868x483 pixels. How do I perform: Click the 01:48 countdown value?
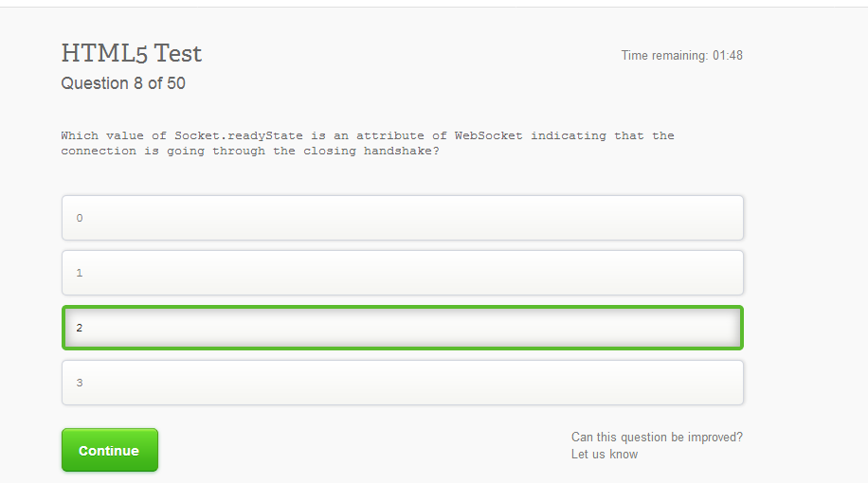coord(728,56)
